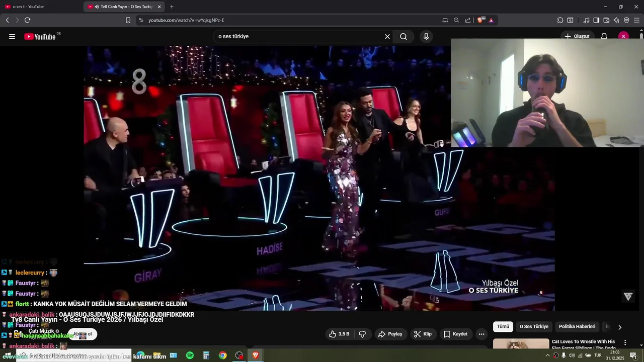644x362 pixels.
Task: Switch to the 'o ses t - YouTube' tab
Action: coord(40,7)
